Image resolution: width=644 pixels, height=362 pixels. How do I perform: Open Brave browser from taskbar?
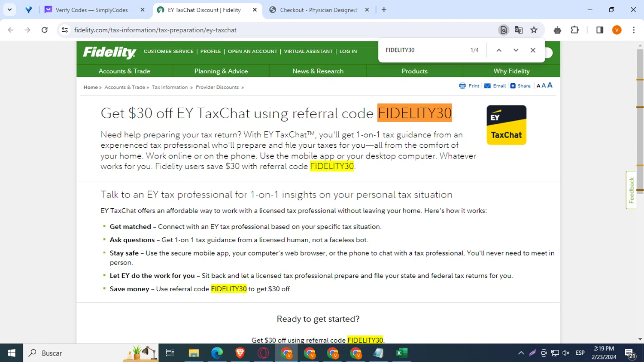(240, 353)
